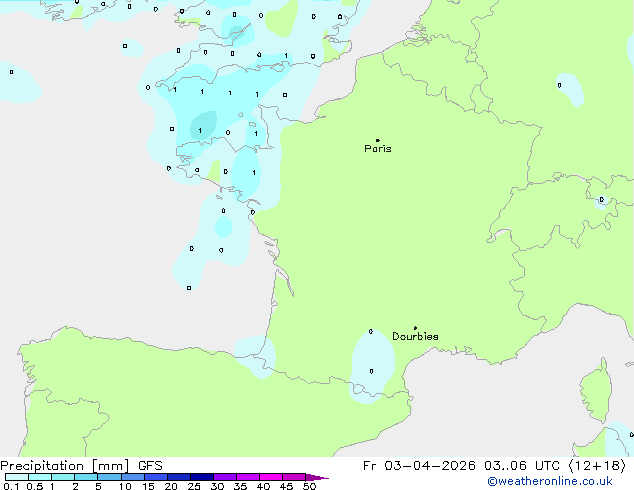634x490 pixels.
Task: Select the 10 mm legend color swatch
Action: click(x=133, y=477)
